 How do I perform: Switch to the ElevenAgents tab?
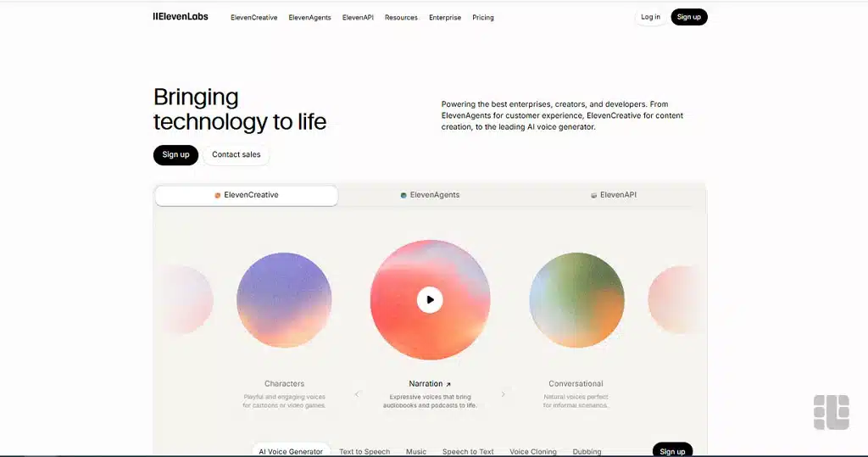click(430, 195)
